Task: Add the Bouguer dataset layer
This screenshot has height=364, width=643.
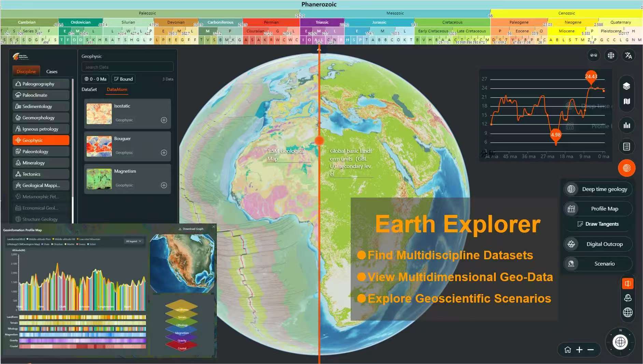Action: pos(164,152)
